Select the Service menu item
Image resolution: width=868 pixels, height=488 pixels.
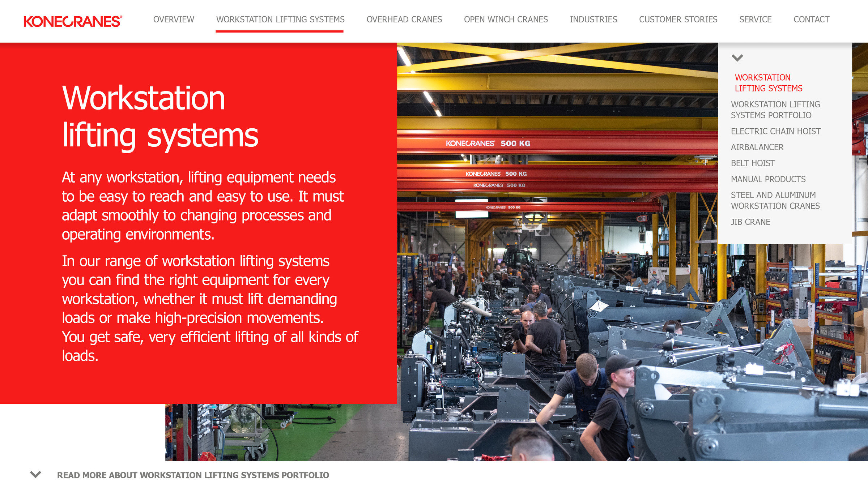click(x=755, y=20)
